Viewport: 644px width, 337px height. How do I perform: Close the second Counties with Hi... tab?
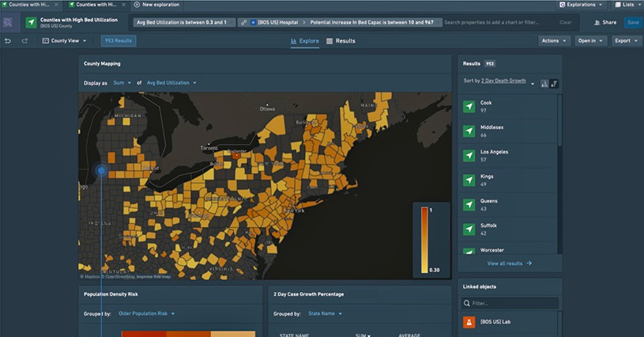click(x=123, y=5)
